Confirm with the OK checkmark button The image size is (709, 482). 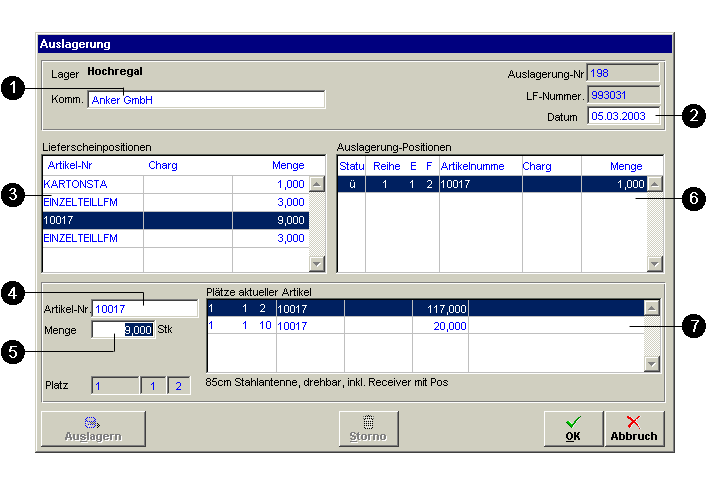tap(573, 428)
